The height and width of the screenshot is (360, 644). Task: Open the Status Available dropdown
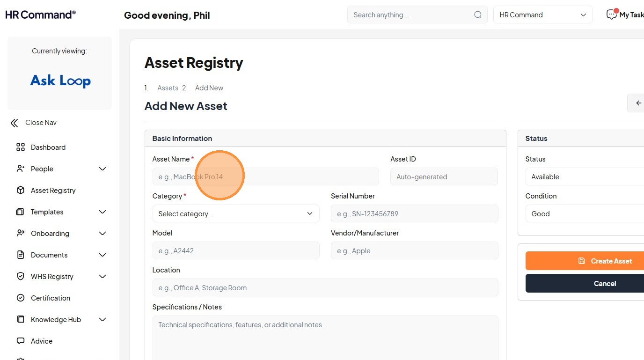coord(585,177)
